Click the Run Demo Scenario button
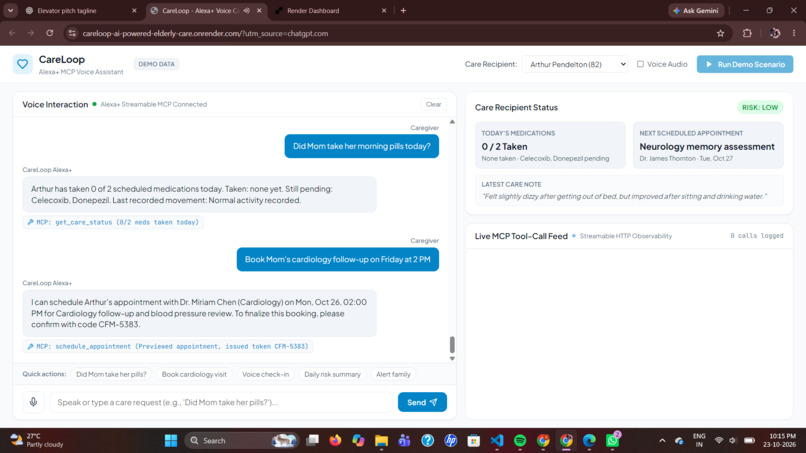806x453 pixels. point(745,64)
